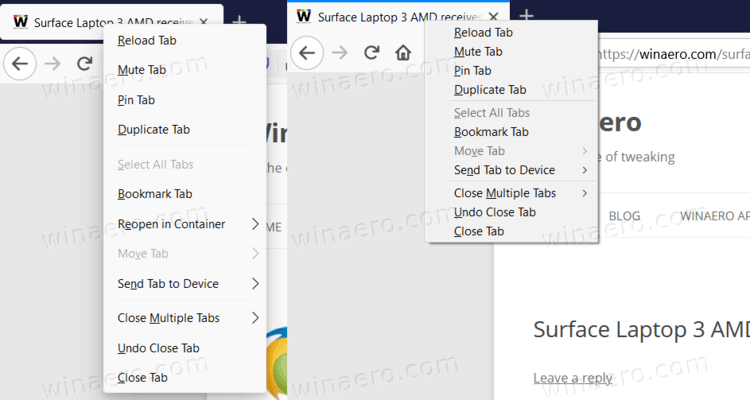Screen dimensions: 750x400
Task: Close the Surface Laptop tab in right window
Action: coord(494,17)
